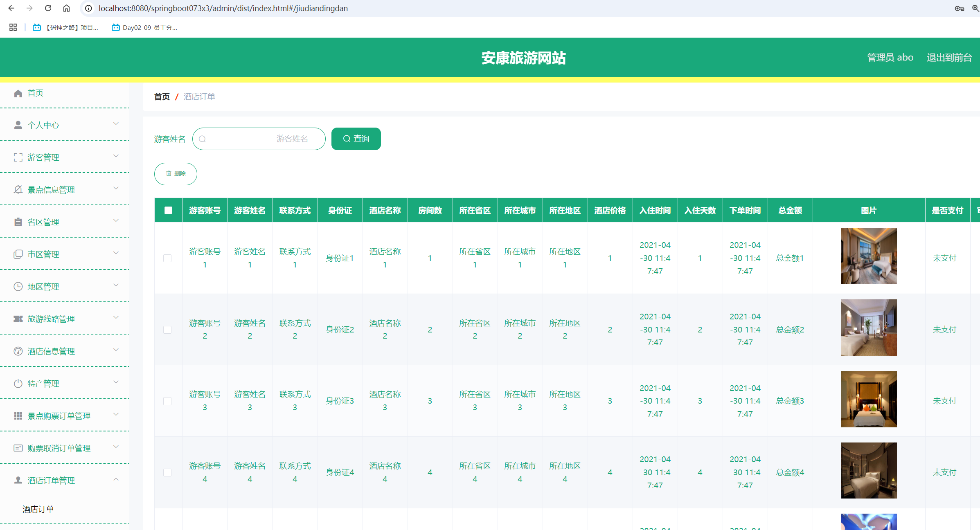Click the 删除 delete button
This screenshot has height=530, width=980.
(x=175, y=174)
